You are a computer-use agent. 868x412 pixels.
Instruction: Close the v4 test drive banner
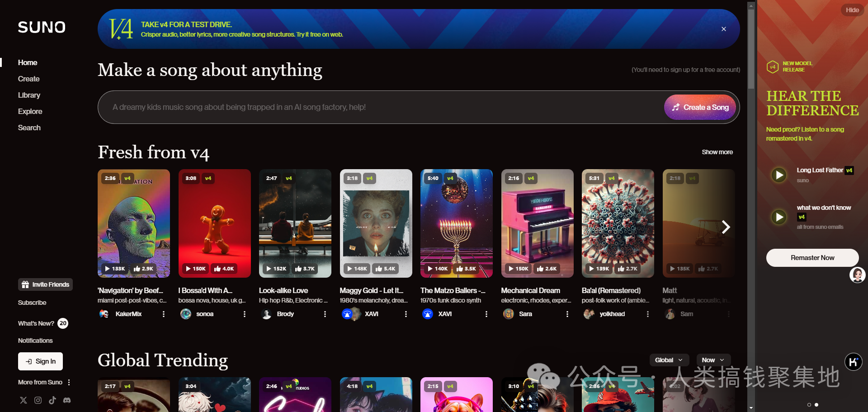click(724, 29)
